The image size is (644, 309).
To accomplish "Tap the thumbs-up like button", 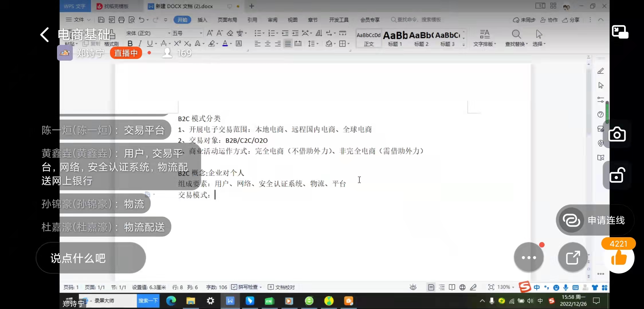I will point(619,258).
